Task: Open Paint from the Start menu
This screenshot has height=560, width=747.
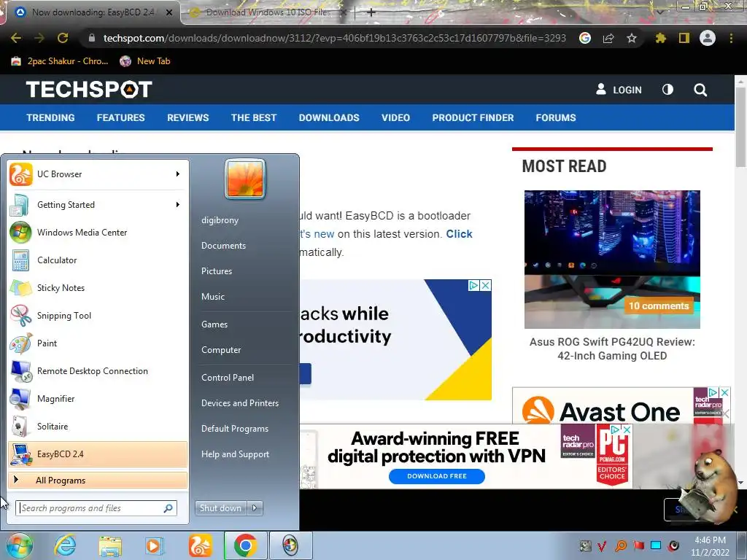Action: (x=97, y=343)
